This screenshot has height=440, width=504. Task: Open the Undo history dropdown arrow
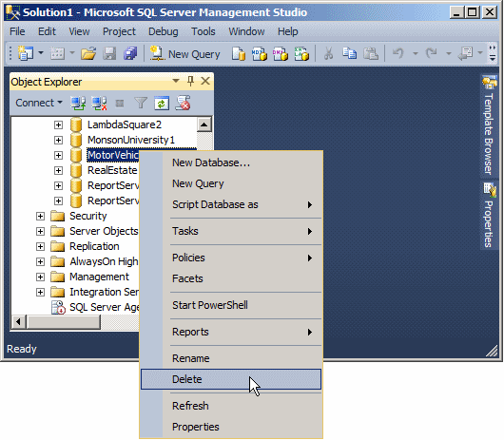click(416, 53)
